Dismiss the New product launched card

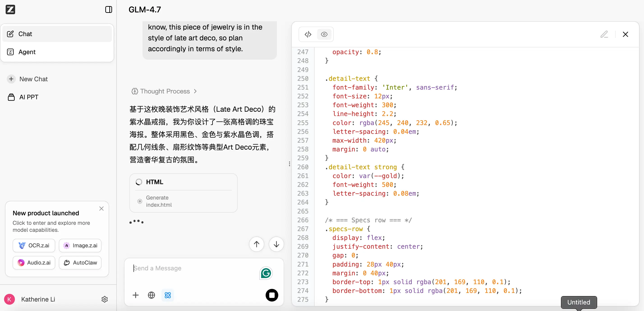101,208
